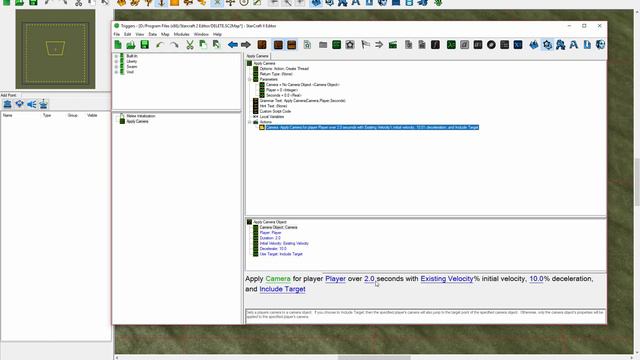Click the Open icon in Triggers toolbar
Screen dimensions: 640x360
(x=131, y=45)
